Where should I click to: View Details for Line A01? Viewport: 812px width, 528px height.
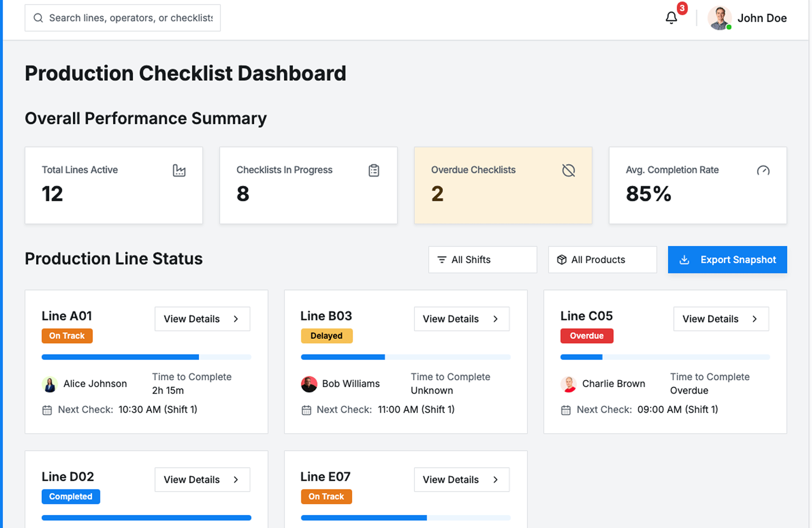tap(202, 319)
